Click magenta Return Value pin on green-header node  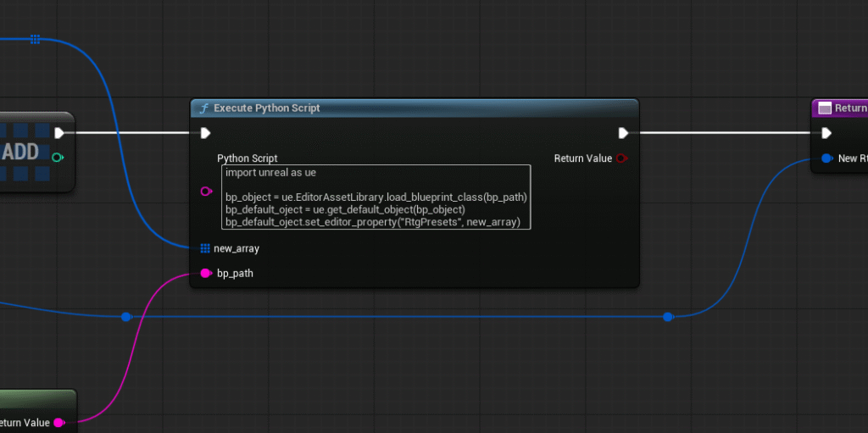click(x=58, y=422)
